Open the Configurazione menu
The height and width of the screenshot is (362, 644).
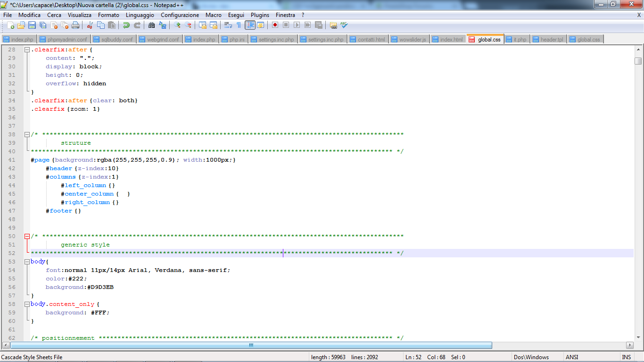tap(180, 15)
